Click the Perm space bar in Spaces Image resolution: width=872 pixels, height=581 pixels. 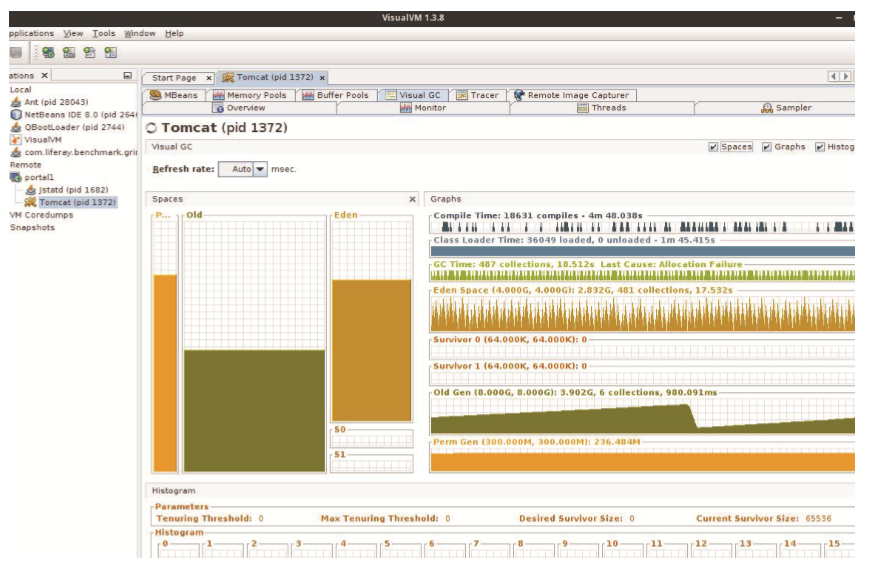coord(165,373)
